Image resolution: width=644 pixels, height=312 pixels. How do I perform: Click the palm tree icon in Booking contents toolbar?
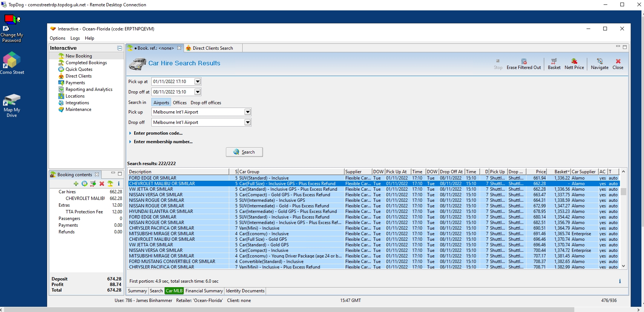tap(110, 184)
